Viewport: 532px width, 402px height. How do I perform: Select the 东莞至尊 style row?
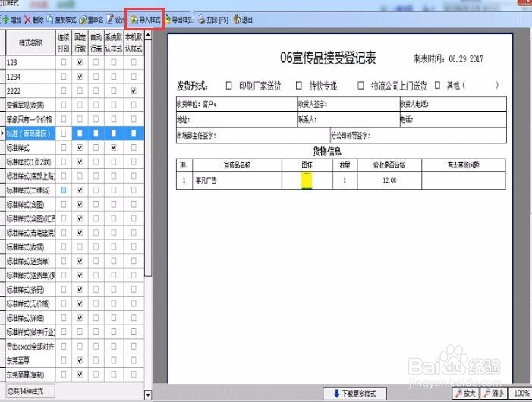click(x=30, y=360)
